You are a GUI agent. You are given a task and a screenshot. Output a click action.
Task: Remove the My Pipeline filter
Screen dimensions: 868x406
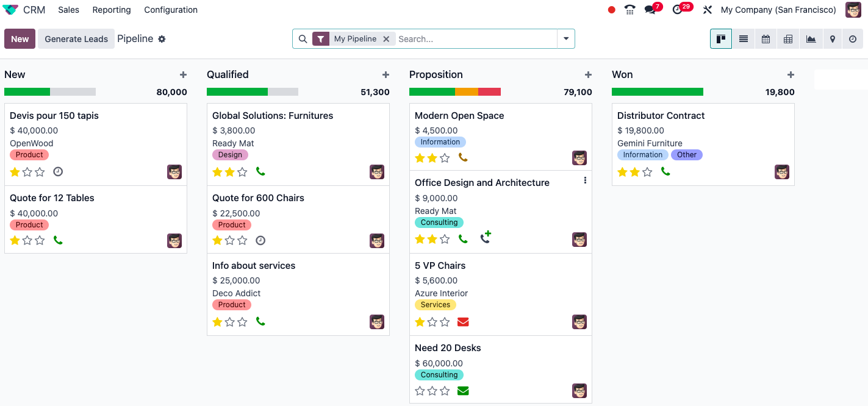coord(386,39)
